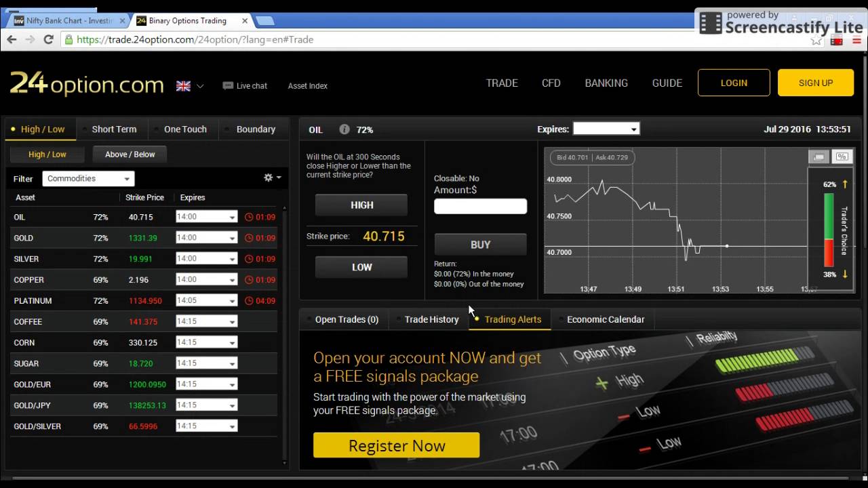Click the BUY button
This screenshot has width=868, height=488.
pos(480,245)
